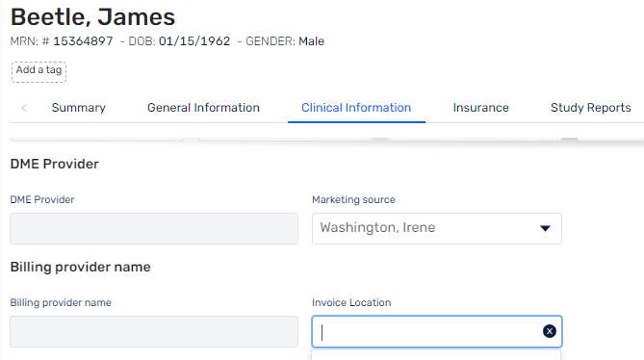This screenshot has height=360, width=644.
Task: Click the patient name Beetle, James
Action: pos(92,17)
